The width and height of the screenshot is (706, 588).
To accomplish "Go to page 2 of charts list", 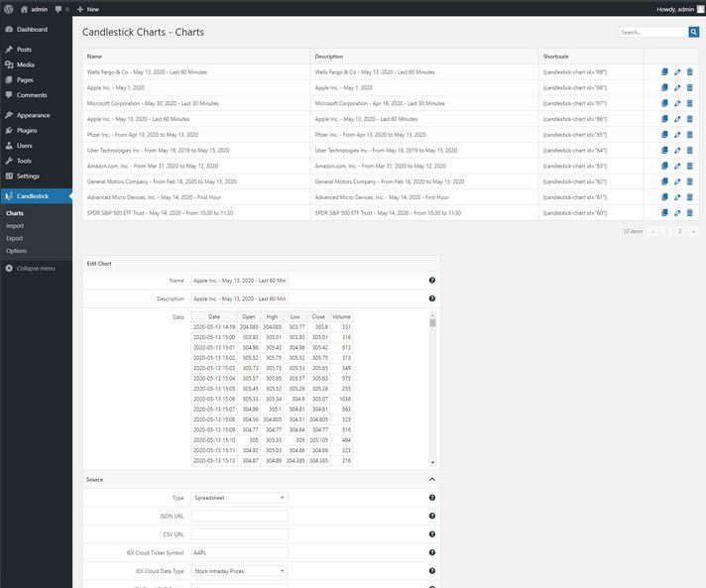I will pos(680,231).
